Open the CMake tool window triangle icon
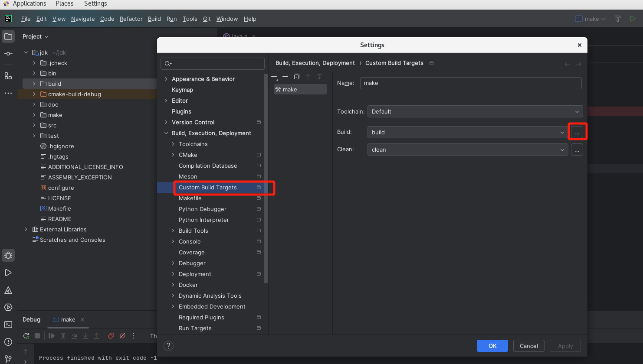643x364 pixels. [x=8, y=290]
